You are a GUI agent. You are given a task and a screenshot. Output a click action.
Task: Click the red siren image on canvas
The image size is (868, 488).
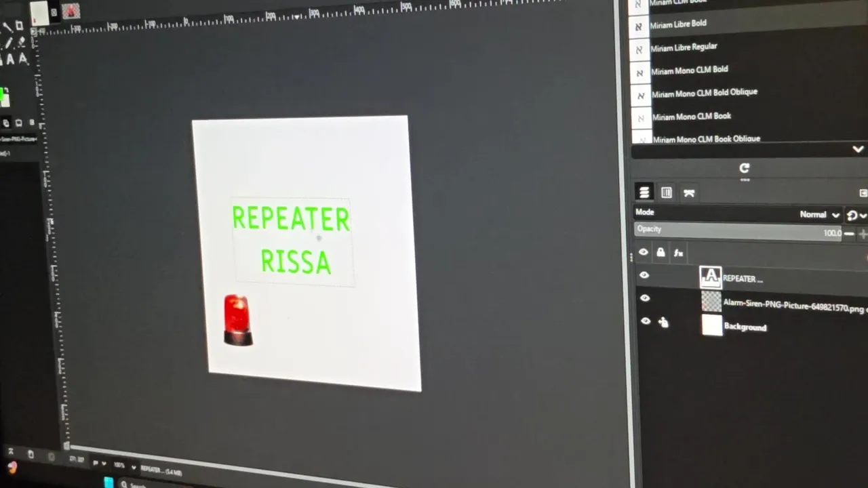[x=238, y=321]
